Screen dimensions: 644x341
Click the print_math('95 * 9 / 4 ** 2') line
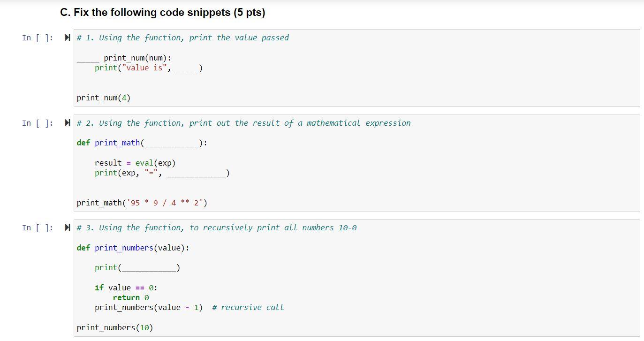click(142, 203)
